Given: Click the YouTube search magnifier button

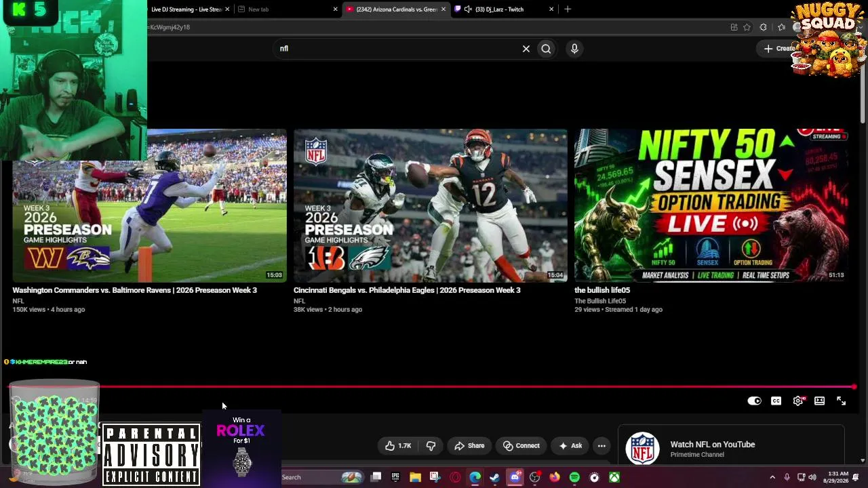Looking at the screenshot, I should [x=546, y=49].
